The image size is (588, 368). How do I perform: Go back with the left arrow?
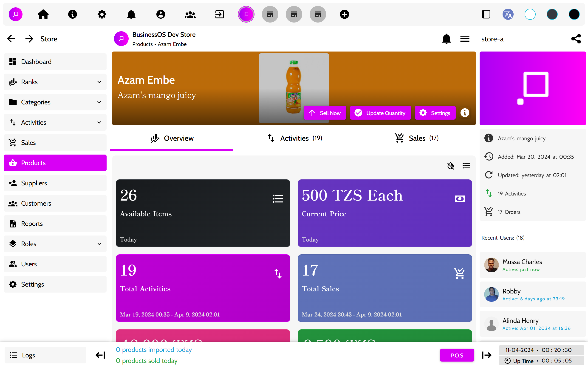(x=11, y=39)
